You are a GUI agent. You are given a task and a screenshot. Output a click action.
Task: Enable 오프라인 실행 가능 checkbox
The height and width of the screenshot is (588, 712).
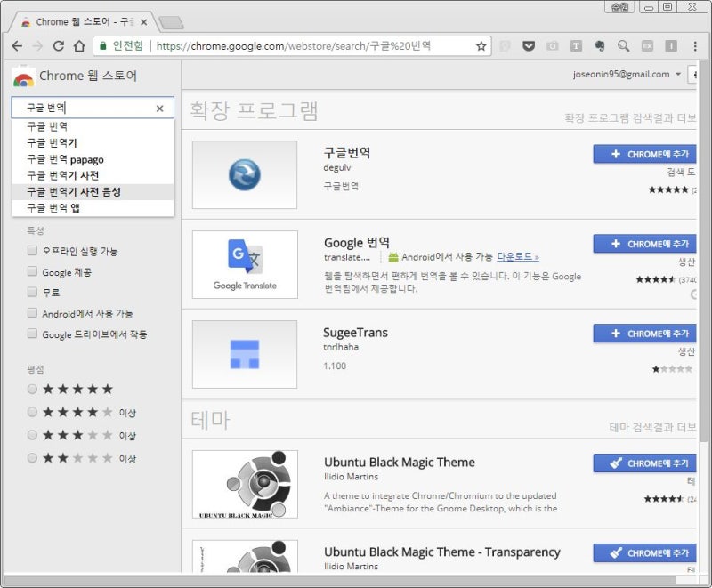32,251
